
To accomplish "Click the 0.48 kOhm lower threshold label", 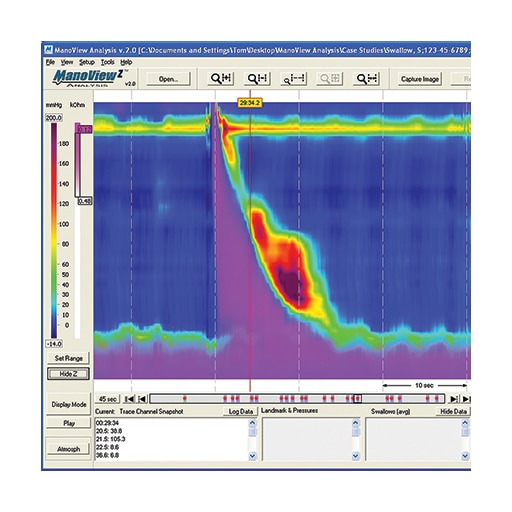I will (x=85, y=201).
